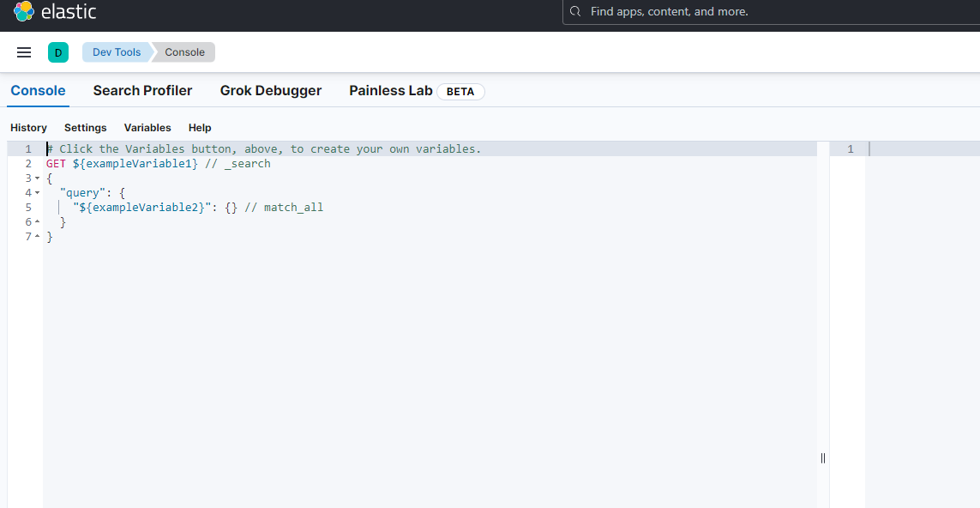This screenshot has width=980, height=508.
Task: Click the BETA badge
Action: pyautogui.click(x=460, y=92)
